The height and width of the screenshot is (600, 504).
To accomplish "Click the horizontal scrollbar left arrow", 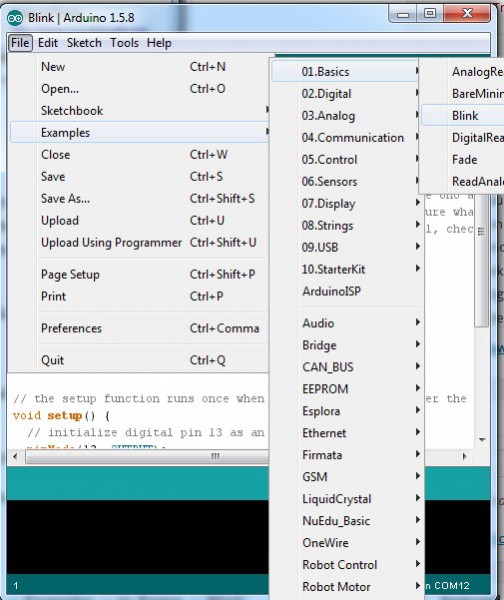I will pyautogui.click(x=15, y=456).
